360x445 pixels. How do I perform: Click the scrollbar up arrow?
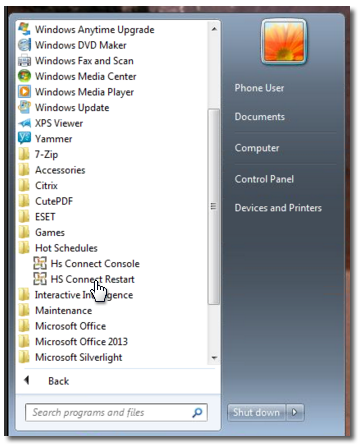click(x=214, y=29)
